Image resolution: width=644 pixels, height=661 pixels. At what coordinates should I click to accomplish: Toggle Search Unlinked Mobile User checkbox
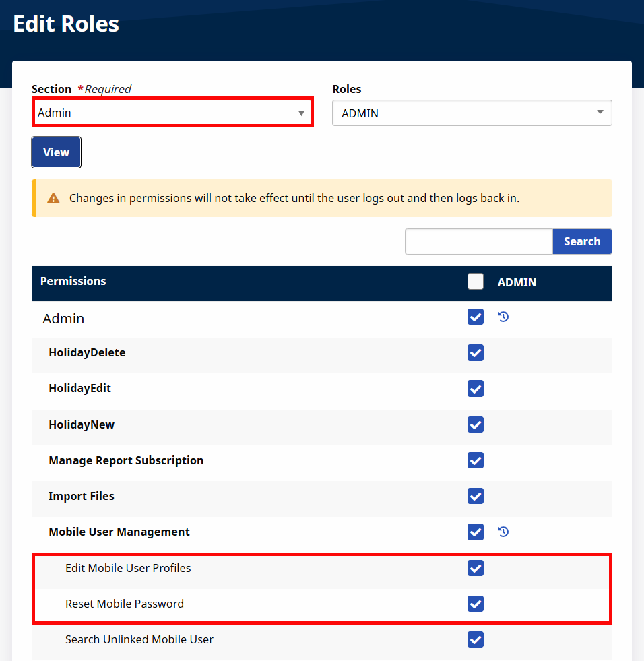(x=476, y=639)
